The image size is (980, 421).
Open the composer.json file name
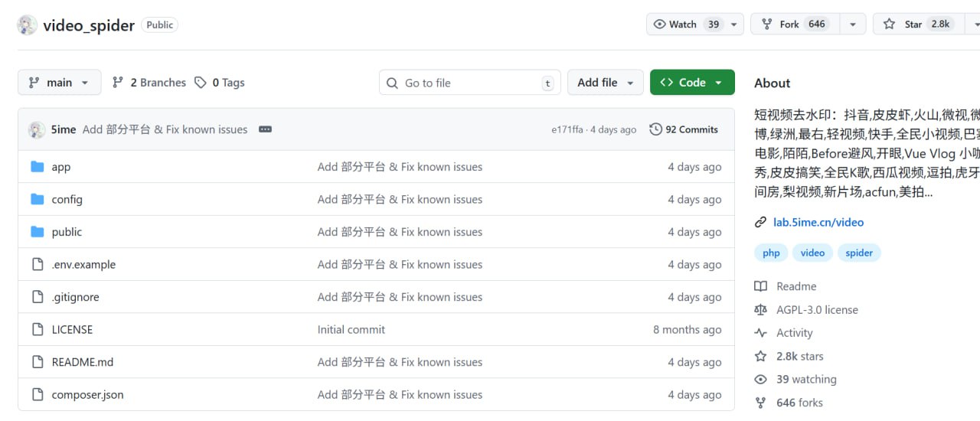(x=87, y=395)
